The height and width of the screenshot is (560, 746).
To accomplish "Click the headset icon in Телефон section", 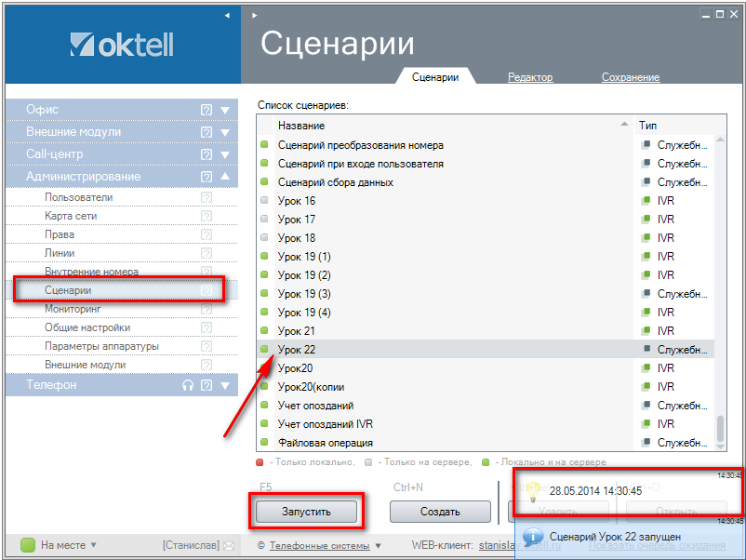I will coord(188,385).
